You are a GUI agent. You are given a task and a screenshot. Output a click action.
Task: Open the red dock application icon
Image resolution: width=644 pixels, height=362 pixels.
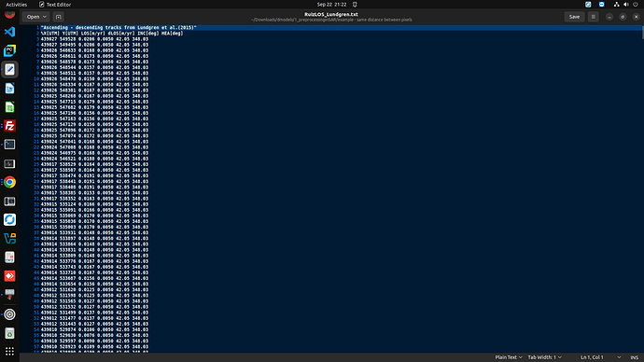pos(9,276)
